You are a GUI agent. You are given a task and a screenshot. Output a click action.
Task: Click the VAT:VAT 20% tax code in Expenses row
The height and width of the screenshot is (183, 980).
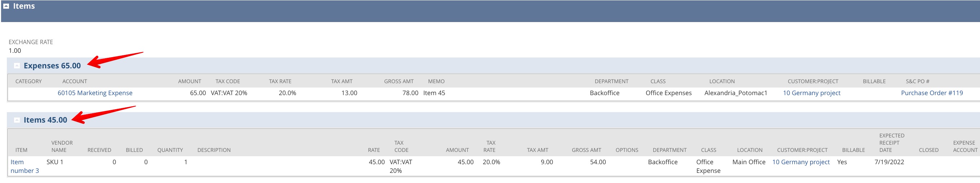click(229, 93)
